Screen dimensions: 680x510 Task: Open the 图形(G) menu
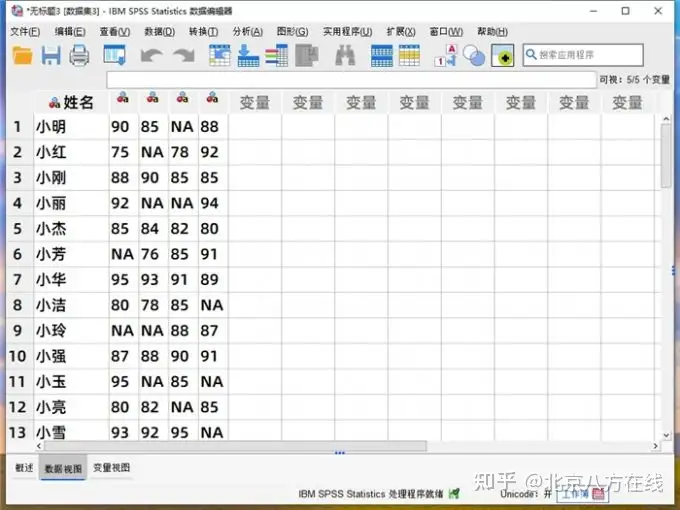coord(292,32)
